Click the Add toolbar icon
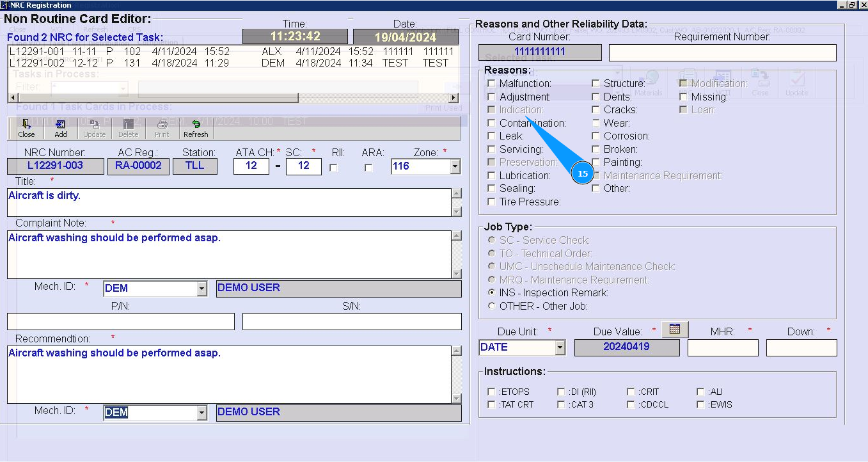868x462 pixels. coord(61,129)
